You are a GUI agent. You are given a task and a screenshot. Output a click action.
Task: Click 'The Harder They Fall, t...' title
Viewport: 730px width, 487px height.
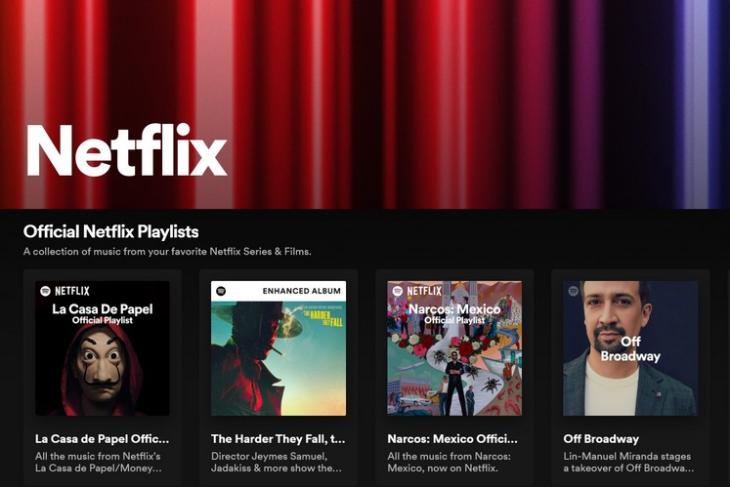tap(278, 439)
